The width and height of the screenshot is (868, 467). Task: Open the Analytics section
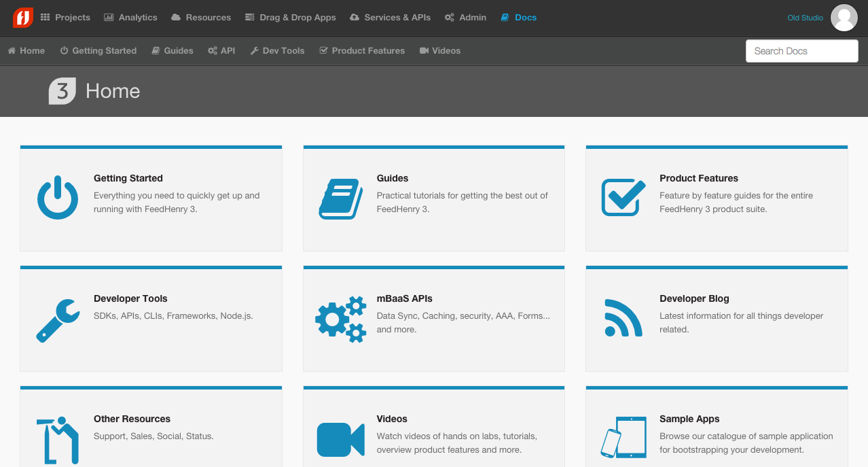tap(130, 18)
